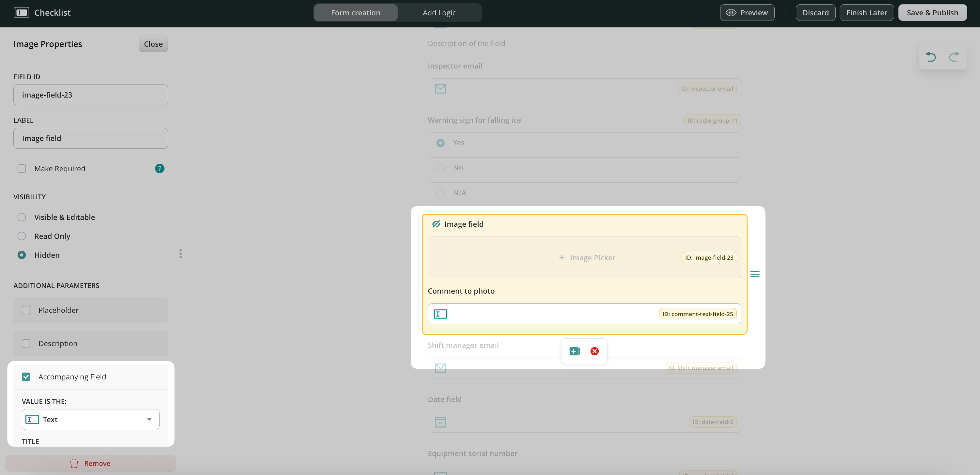Click the Remove field button
The width and height of the screenshot is (980, 475).
pos(90,463)
